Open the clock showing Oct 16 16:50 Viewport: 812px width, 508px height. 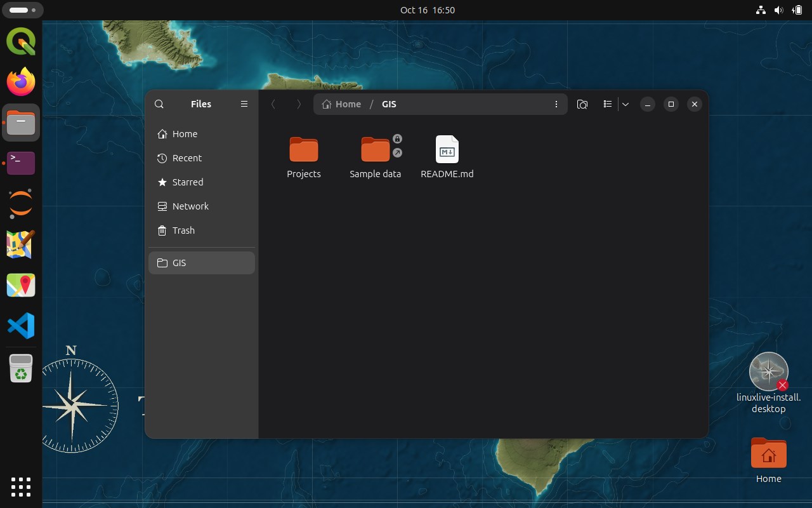coord(428,10)
